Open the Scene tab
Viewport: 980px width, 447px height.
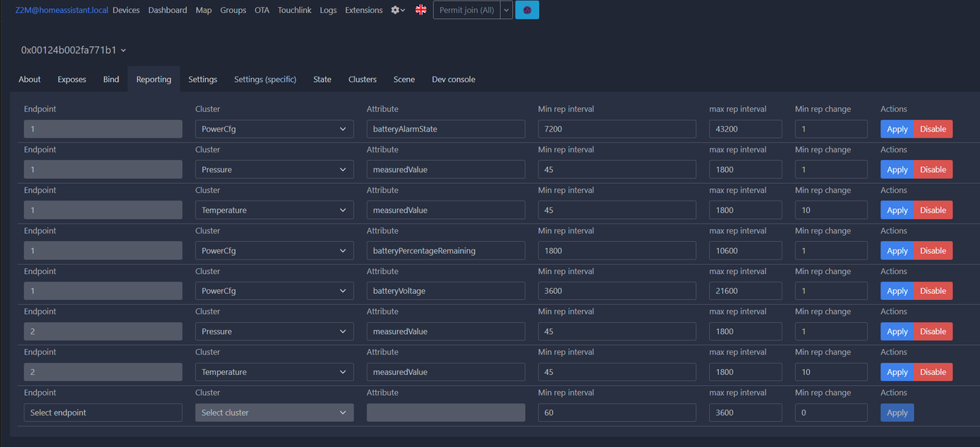point(404,79)
